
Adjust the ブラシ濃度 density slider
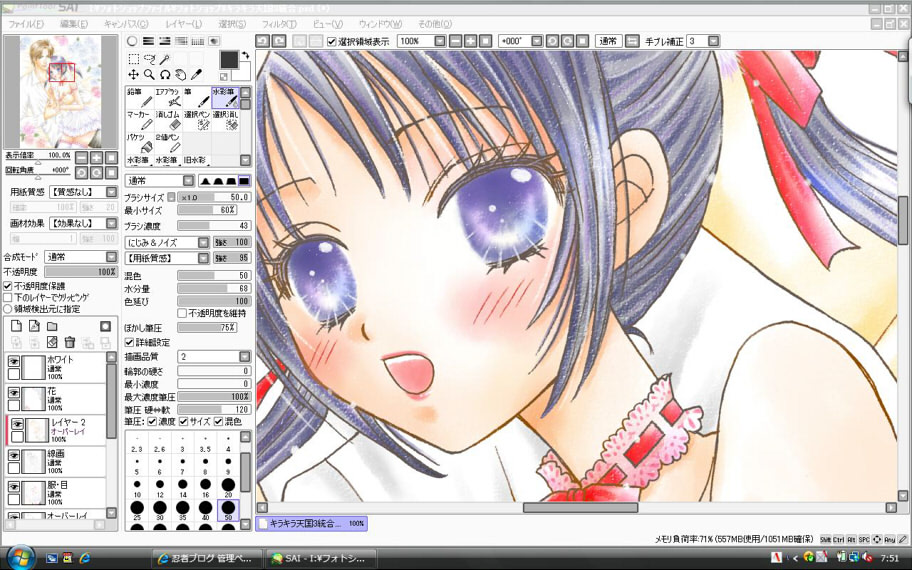pyautogui.click(x=214, y=226)
